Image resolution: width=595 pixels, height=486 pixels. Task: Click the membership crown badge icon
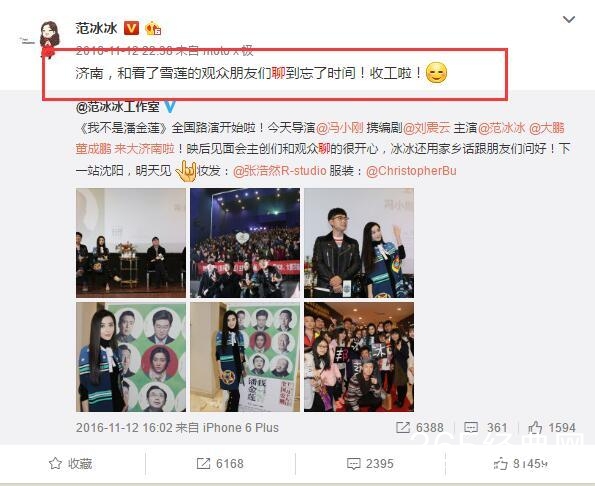[x=153, y=28]
